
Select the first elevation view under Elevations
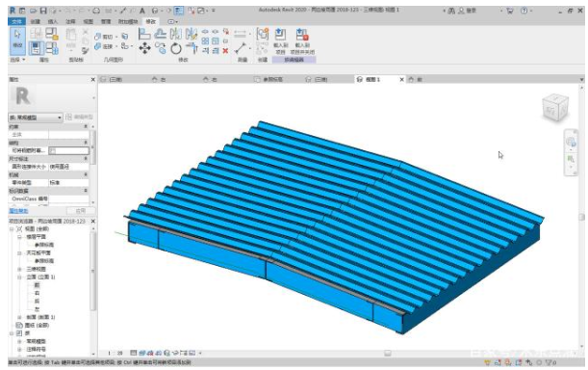37,285
